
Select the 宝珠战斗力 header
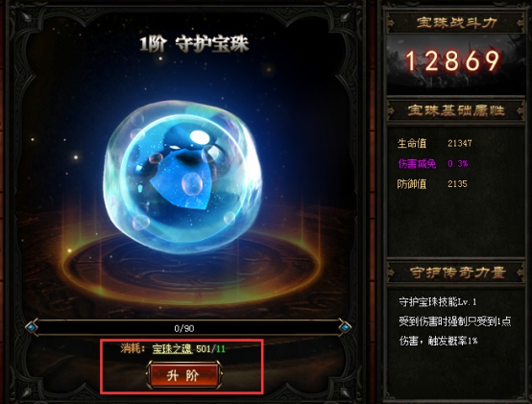pyautogui.click(x=456, y=23)
